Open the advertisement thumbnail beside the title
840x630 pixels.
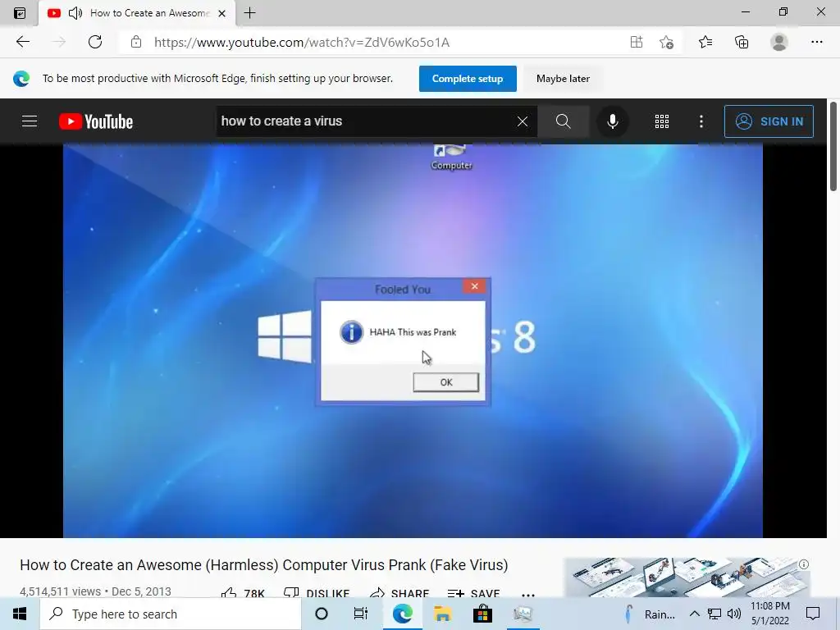pyautogui.click(x=687, y=577)
